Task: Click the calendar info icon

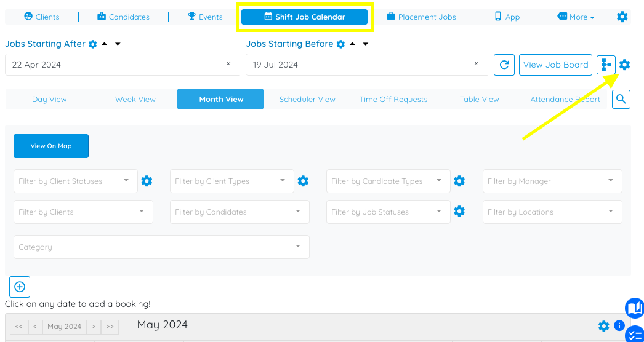Action: (x=619, y=325)
